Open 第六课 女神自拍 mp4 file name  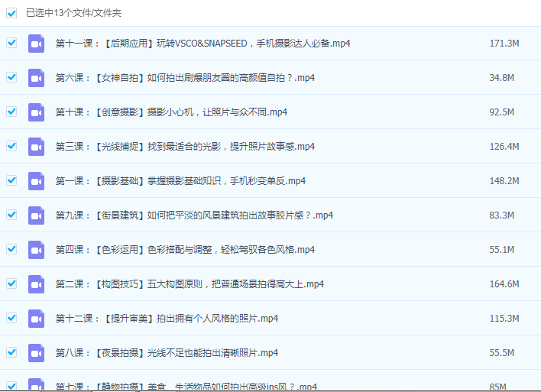185,78
